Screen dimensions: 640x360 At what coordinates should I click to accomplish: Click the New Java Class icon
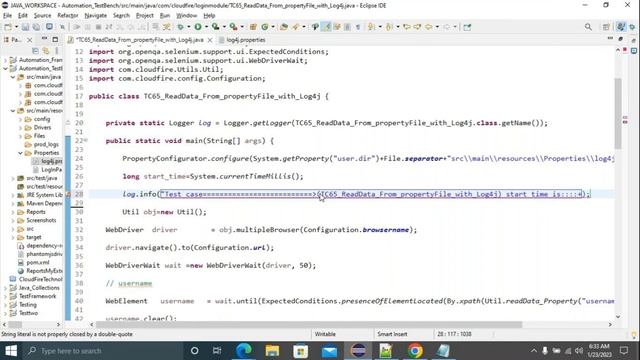click(264, 27)
